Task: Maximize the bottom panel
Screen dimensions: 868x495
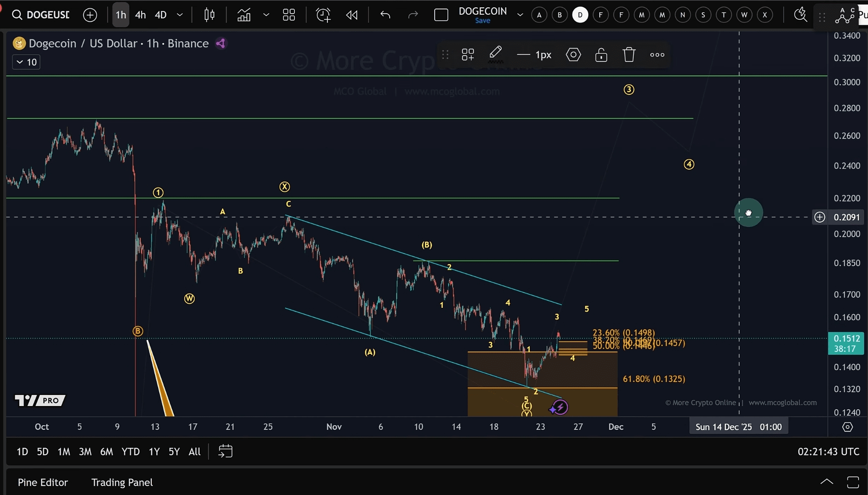Action: pyautogui.click(x=853, y=482)
